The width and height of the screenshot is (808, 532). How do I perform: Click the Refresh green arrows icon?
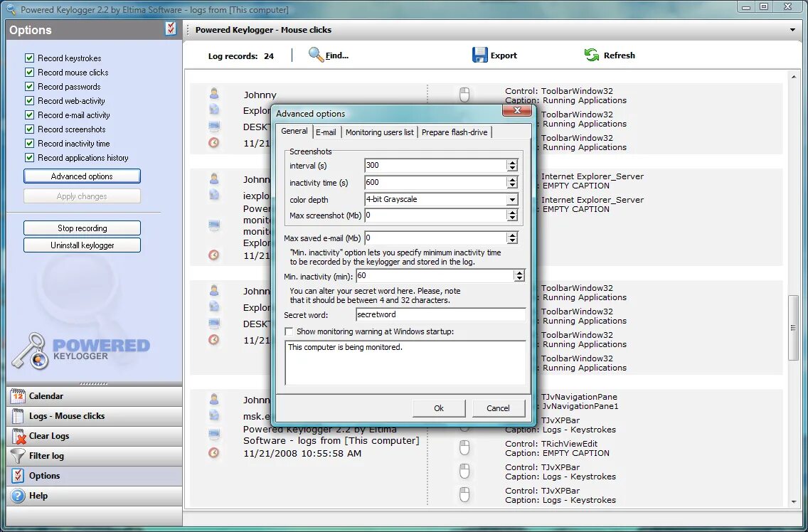(x=592, y=55)
